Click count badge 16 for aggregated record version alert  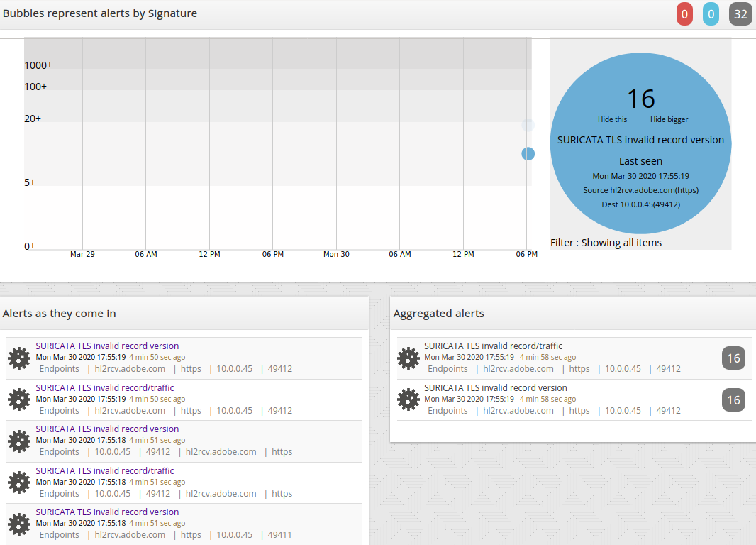(733, 400)
